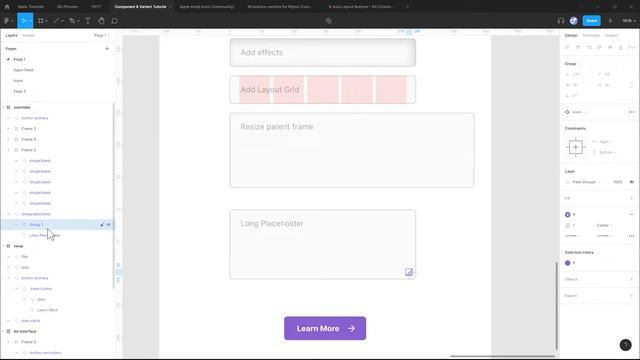The width and height of the screenshot is (640, 360).
Task: Click the align horizontal centers icon
Action: (x=578, y=47)
